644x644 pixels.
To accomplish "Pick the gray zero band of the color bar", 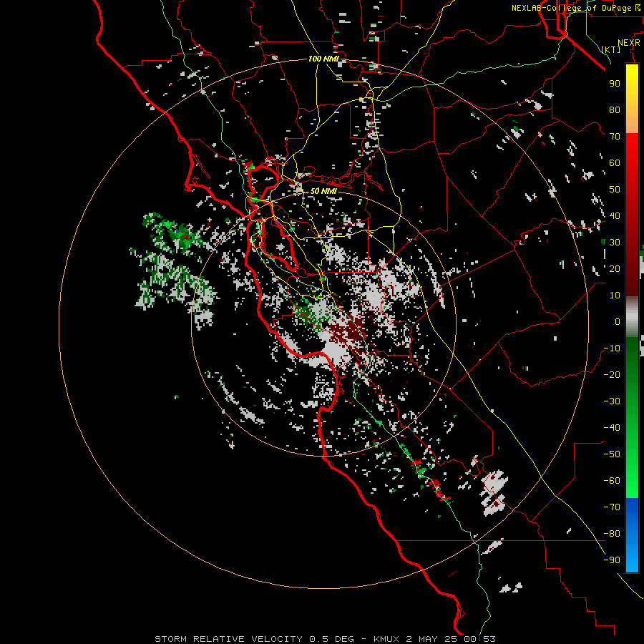I will point(632,317).
